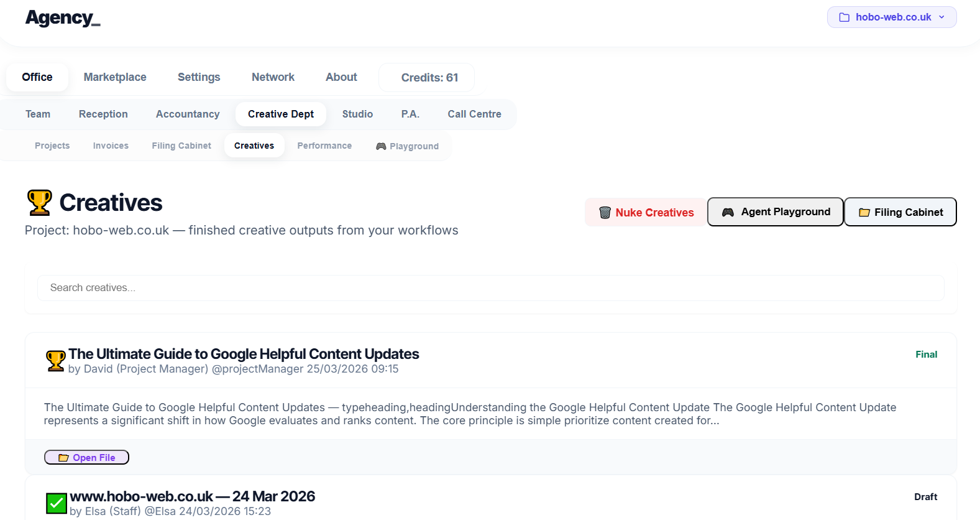Image resolution: width=980 pixels, height=520 pixels.
Task: Click the green checkmark icon beside hobo-web entry
Action: (56, 503)
